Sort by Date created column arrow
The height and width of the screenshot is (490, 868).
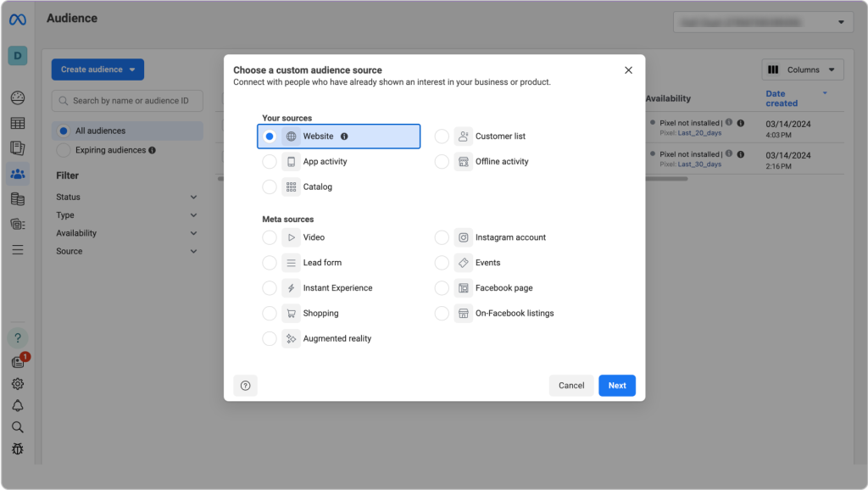pos(825,93)
